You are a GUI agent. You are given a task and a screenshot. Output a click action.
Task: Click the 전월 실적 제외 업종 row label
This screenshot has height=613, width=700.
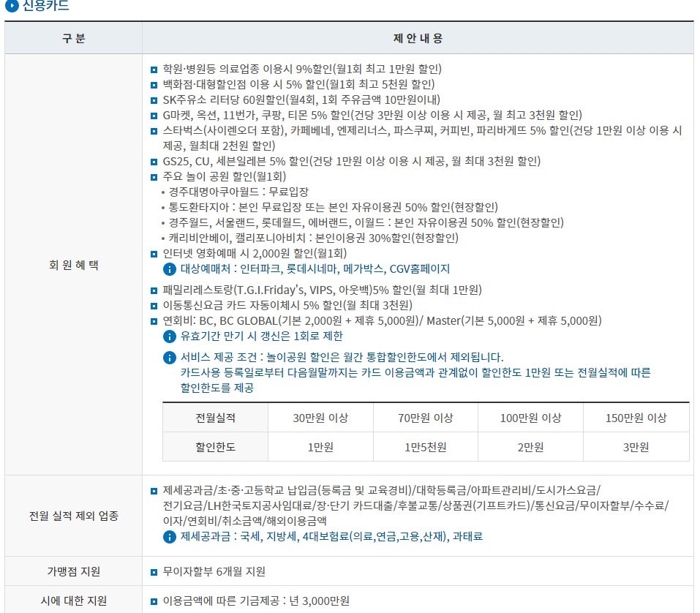point(74,516)
